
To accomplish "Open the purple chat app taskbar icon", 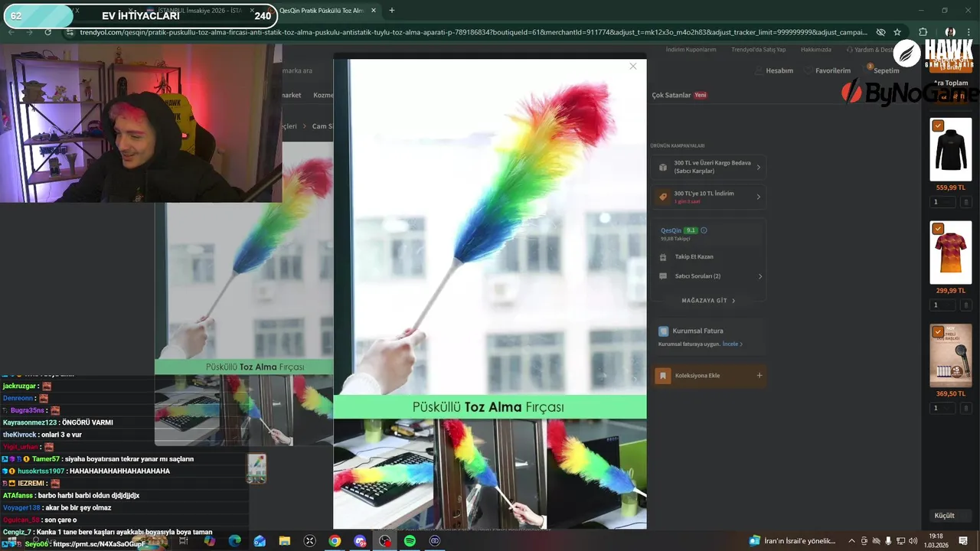I will click(360, 541).
